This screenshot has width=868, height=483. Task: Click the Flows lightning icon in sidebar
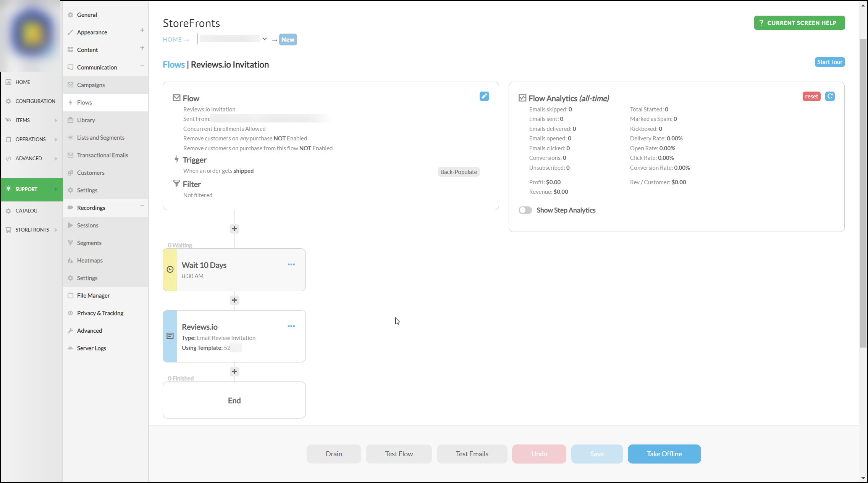(x=71, y=103)
